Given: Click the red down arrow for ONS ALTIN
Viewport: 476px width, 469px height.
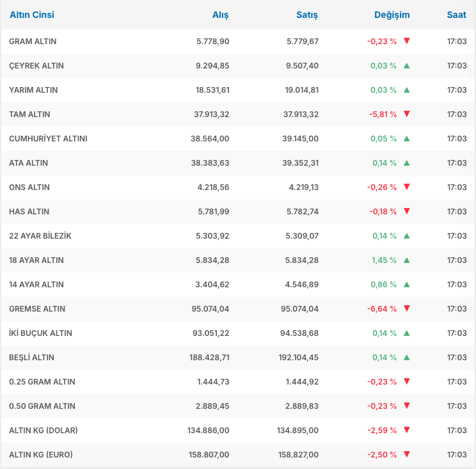Looking at the screenshot, I should coord(406,187).
